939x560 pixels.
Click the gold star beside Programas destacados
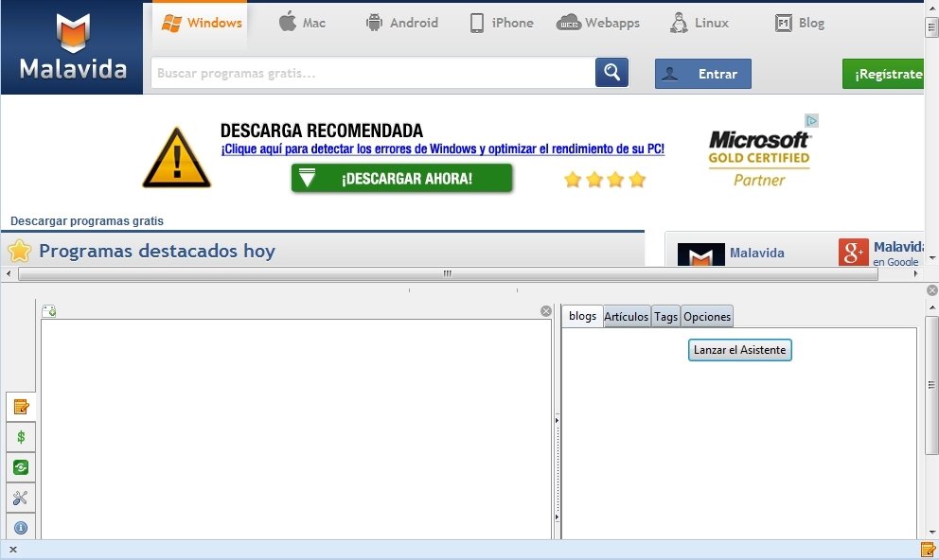pyautogui.click(x=19, y=252)
